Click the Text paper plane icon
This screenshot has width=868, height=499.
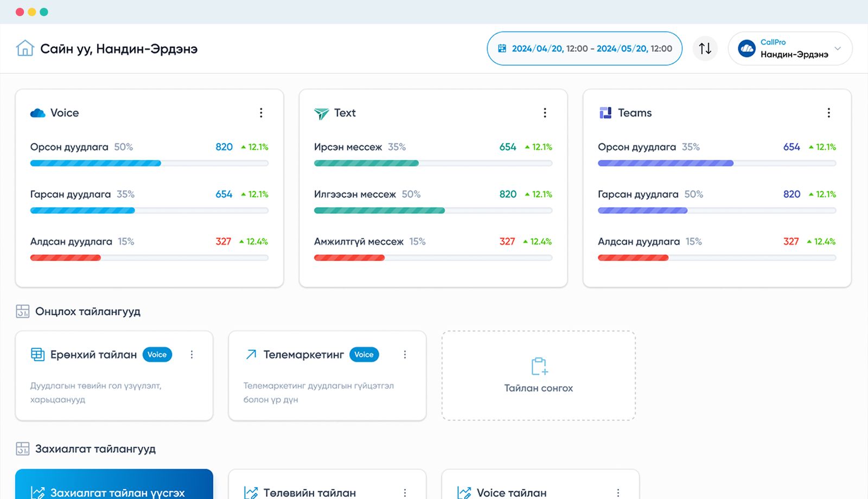click(321, 113)
